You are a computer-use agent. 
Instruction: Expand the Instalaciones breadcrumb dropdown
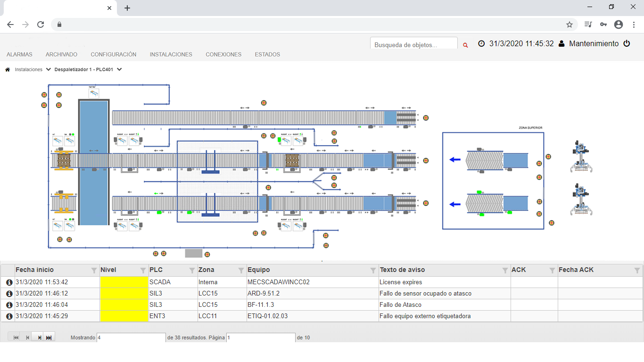coord(48,69)
